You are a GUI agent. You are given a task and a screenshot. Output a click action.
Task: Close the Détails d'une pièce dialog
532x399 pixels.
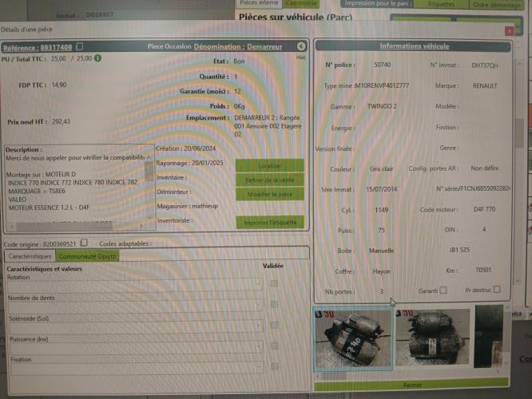click(x=510, y=30)
